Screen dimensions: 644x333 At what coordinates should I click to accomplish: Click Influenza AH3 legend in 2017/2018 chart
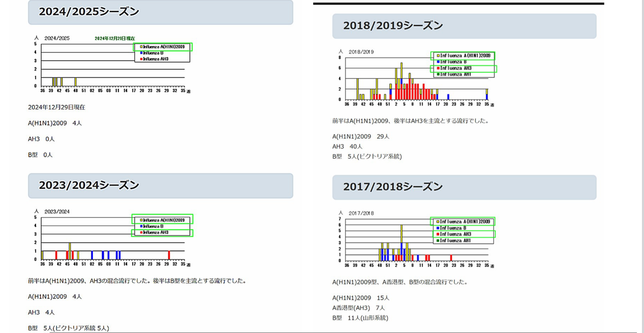(455, 234)
